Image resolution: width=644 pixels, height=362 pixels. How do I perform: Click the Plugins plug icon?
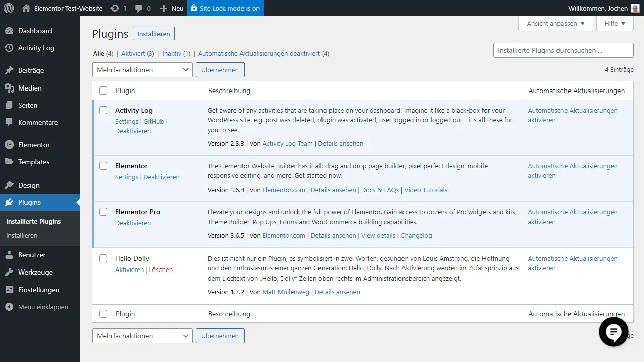[x=9, y=202]
